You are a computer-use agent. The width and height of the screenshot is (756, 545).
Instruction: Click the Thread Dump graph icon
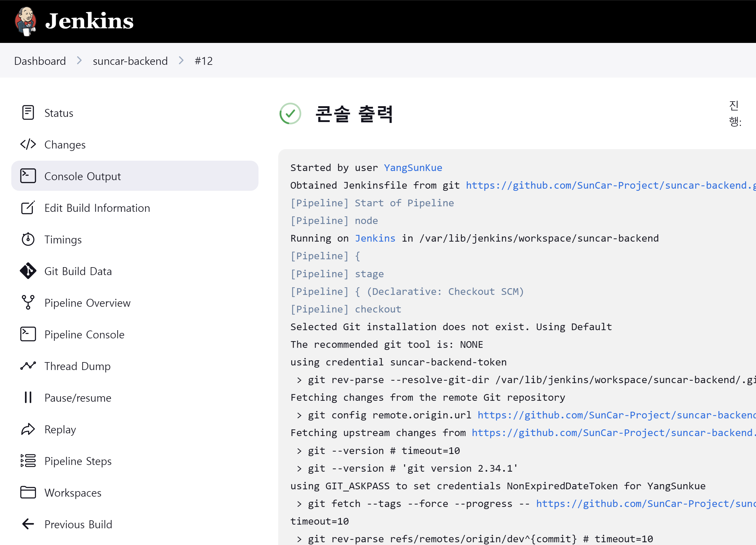(28, 366)
